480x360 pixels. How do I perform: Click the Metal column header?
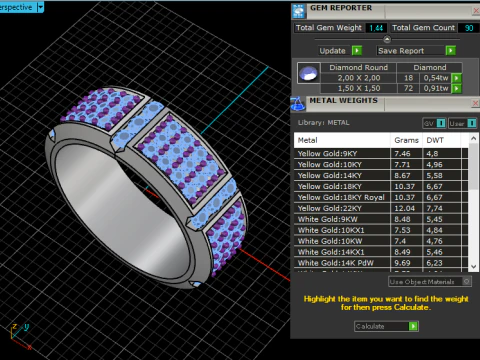(342, 140)
